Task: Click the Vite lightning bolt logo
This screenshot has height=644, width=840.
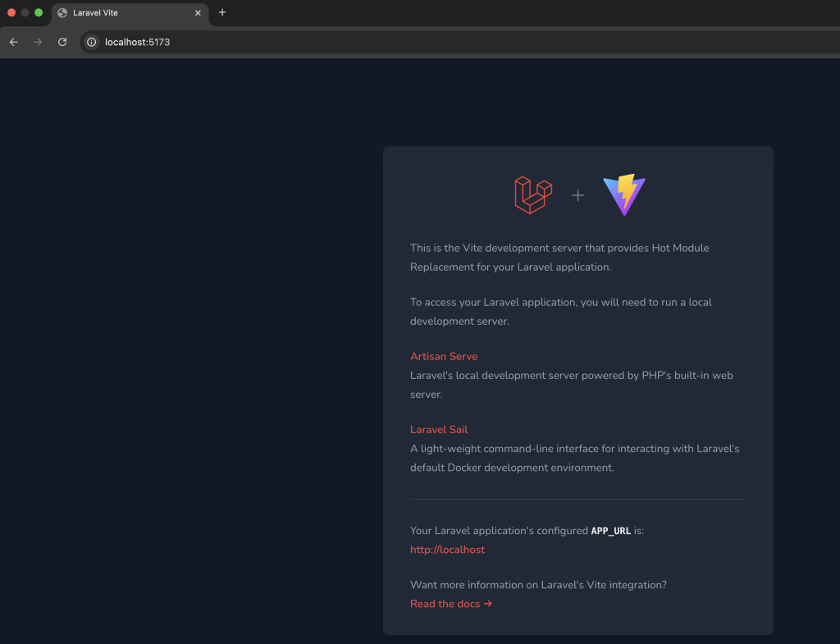Action: 623,194
